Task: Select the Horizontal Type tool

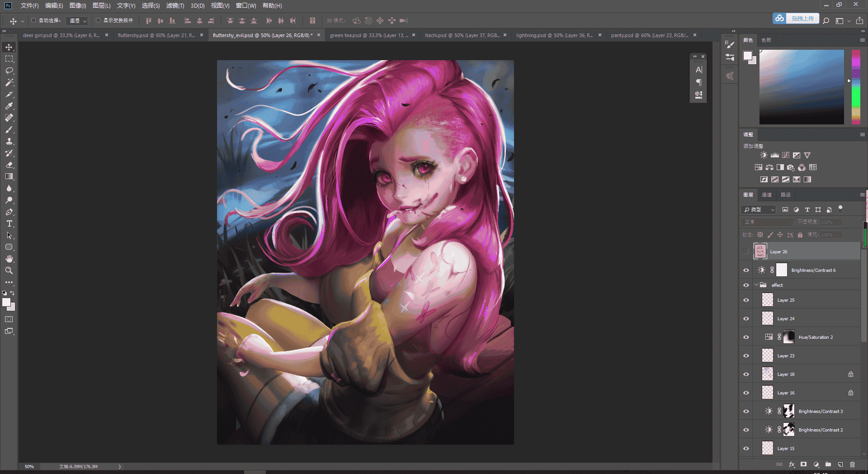Action: click(x=9, y=223)
